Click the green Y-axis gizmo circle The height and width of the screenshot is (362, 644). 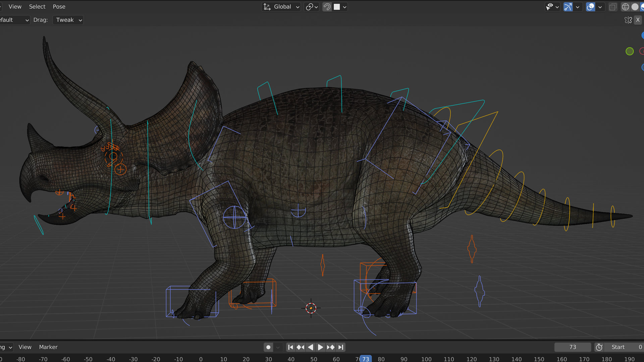tap(630, 51)
